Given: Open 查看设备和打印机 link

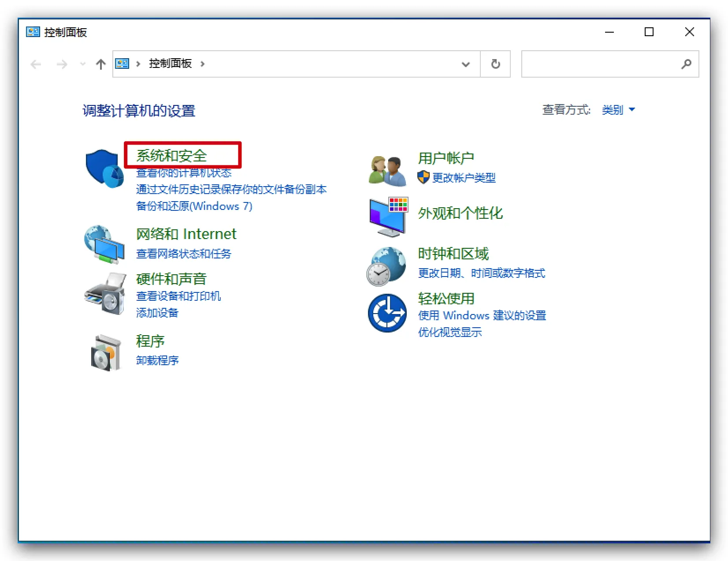Looking at the screenshot, I should click(178, 296).
